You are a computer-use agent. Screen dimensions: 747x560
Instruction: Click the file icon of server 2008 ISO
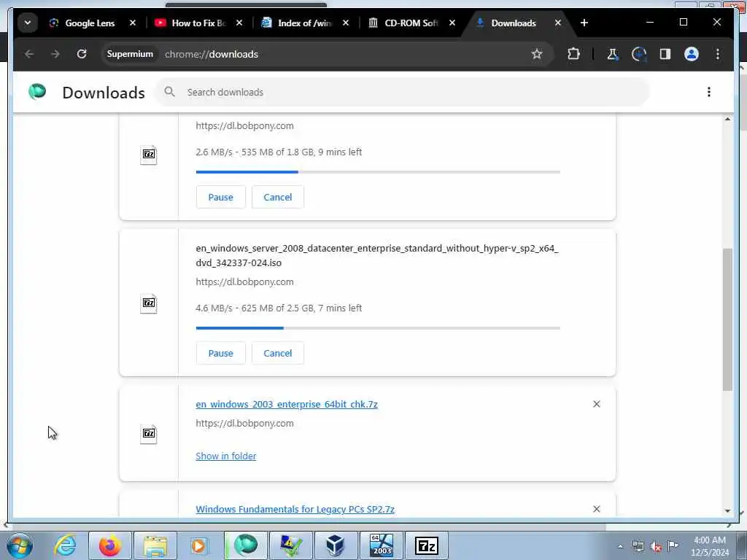click(x=149, y=303)
